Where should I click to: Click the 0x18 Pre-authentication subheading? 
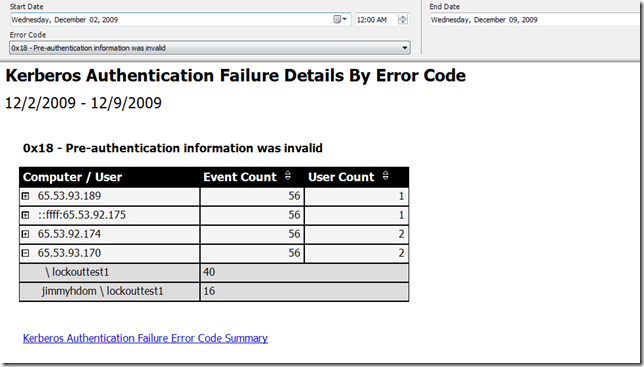(x=173, y=148)
